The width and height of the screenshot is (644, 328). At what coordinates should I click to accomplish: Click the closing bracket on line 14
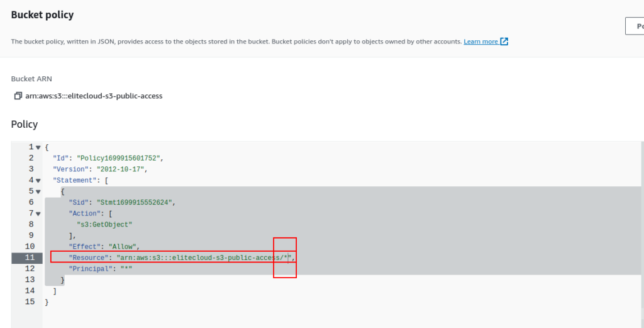[x=55, y=291]
